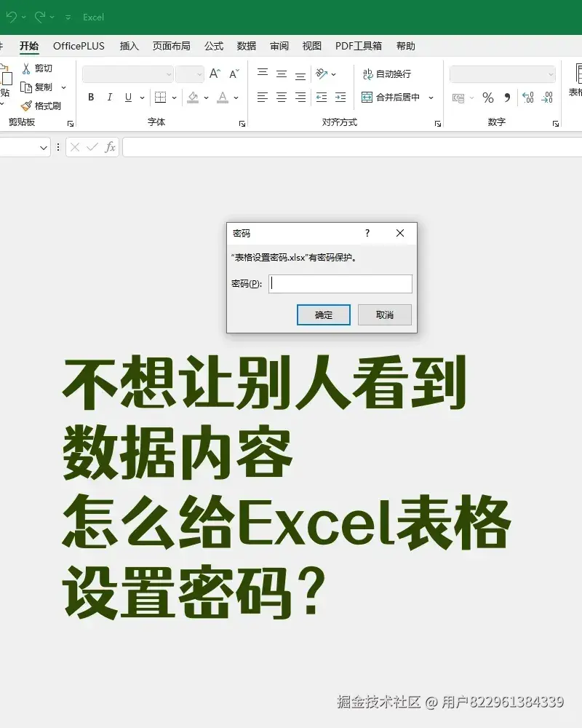Redo the last action
The image size is (582, 728).
tap(40, 17)
